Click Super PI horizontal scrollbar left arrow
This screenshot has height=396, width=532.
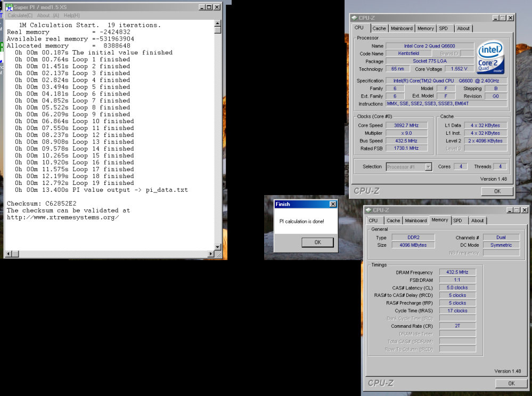coord(9,254)
